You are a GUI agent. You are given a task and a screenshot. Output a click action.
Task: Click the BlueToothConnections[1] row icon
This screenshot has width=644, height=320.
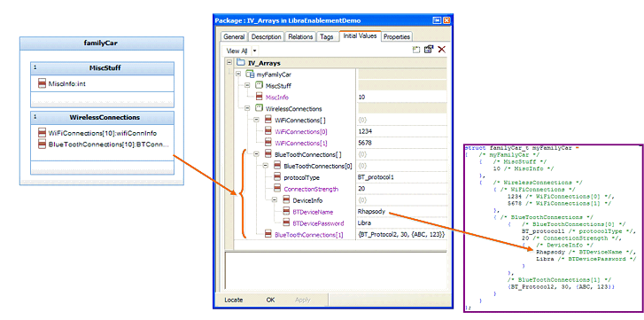coord(268,235)
